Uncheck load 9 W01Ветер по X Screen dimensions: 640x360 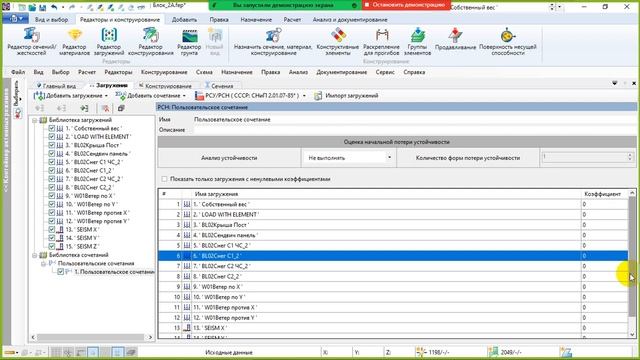pos(51,196)
